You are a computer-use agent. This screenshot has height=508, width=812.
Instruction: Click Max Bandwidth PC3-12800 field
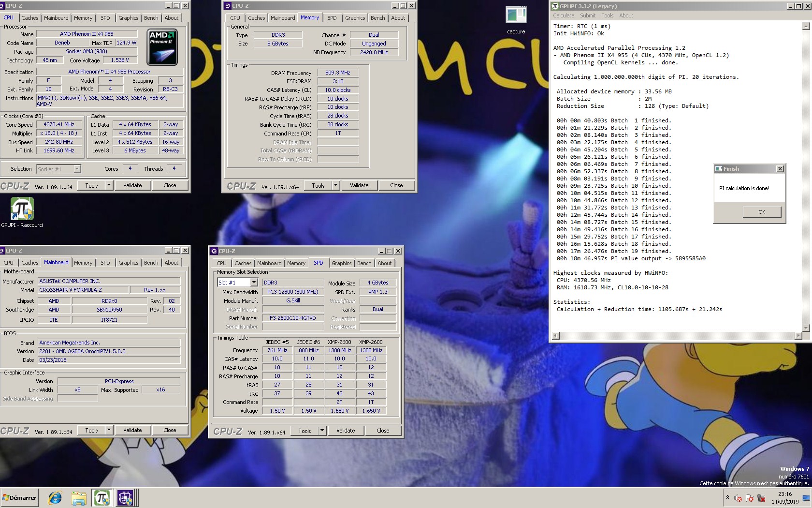coord(293,292)
